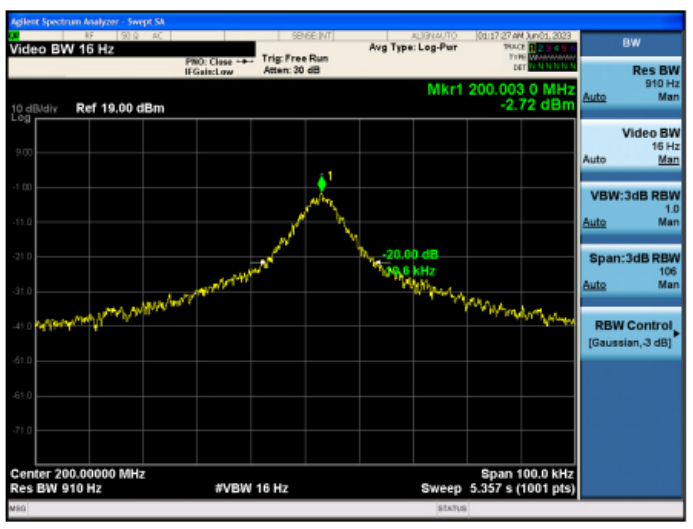The image size is (693, 529).
Task: Switch VBW:3dB RBW to Auto
Action: pyautogui.click(x=594, y=221)
